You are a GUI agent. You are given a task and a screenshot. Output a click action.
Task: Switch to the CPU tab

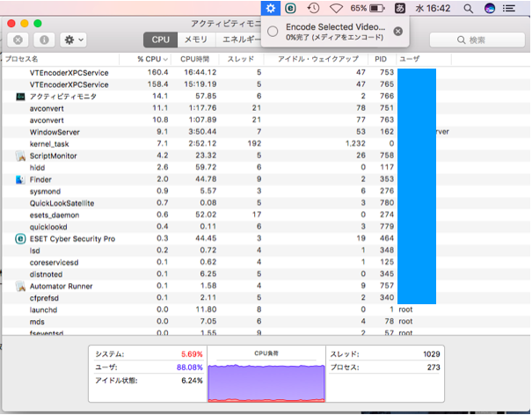tap(160, 40)
